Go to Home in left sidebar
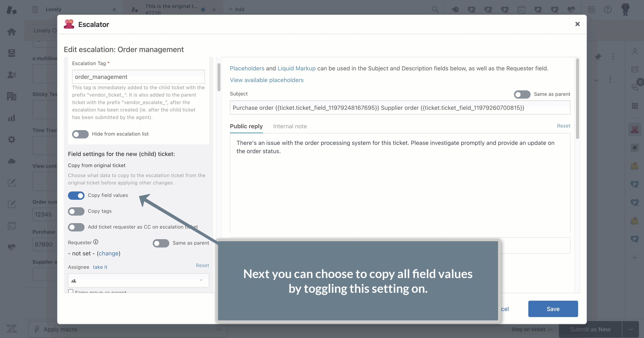The width and height of the screenshot is (644, 338). (12, 31)
